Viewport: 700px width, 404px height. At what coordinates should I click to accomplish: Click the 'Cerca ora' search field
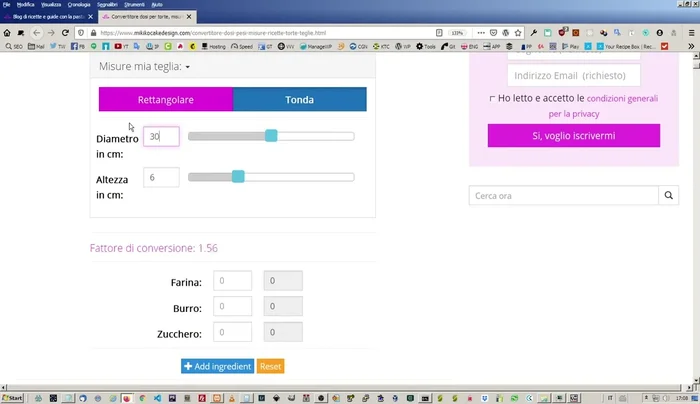563,196
